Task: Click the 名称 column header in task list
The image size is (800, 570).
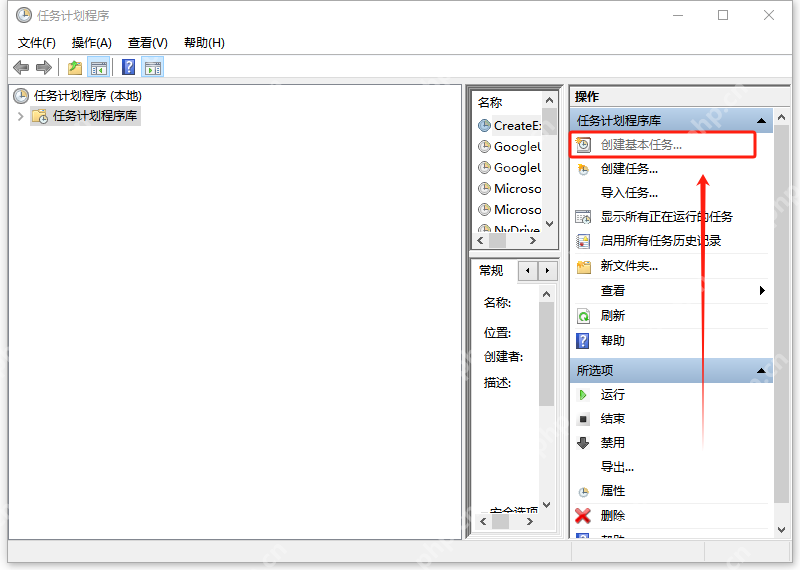Action: [x=490, y=103]
